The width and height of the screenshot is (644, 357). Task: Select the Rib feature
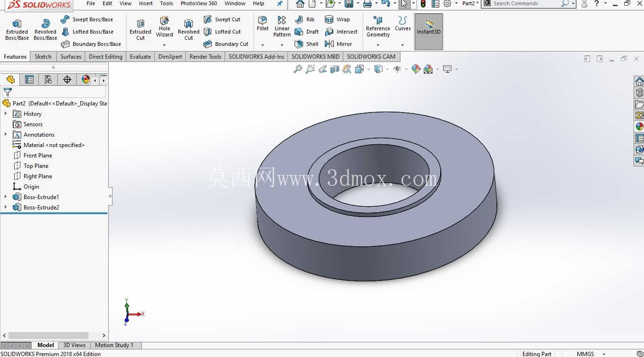tap(305, 19)
